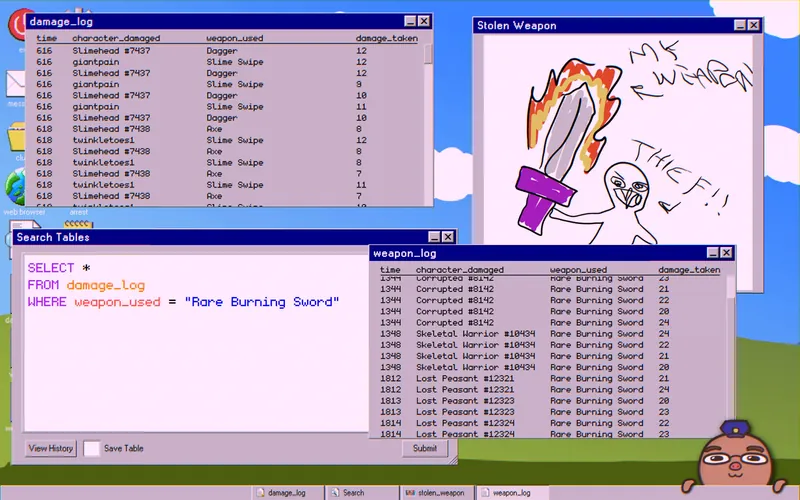The image size is (800, 500).
Task: Click the damage_taken header in weapon_log
Action: (x=689, y=270)
